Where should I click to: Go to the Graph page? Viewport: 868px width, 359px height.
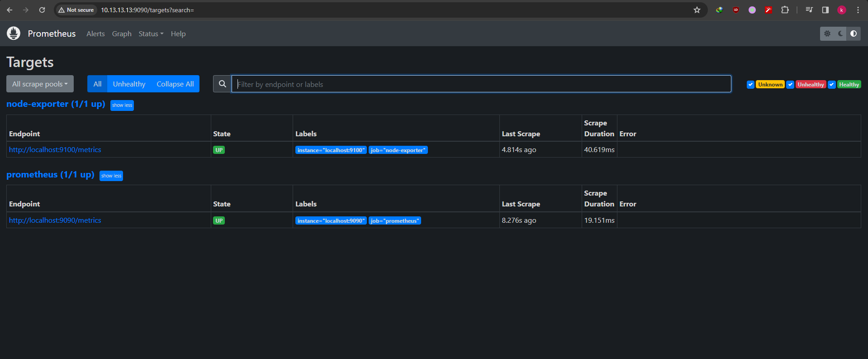point(122,34)
